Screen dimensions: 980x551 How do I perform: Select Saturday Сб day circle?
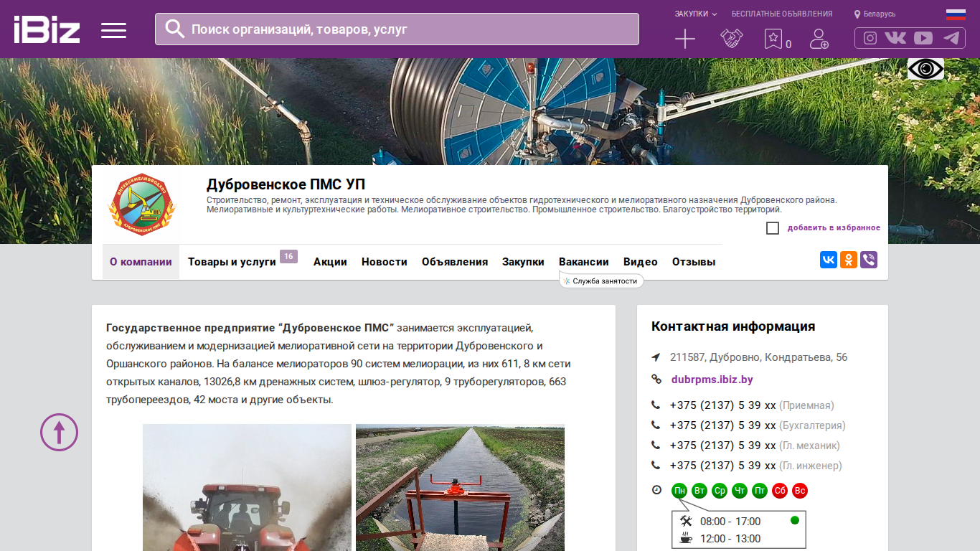780,491
